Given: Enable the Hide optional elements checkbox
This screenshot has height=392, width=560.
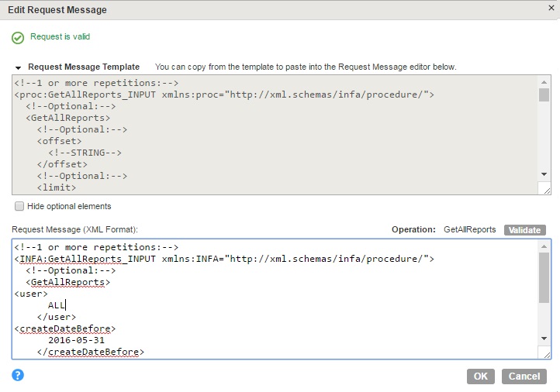Looking at the screenshot, I should (19, 206).
